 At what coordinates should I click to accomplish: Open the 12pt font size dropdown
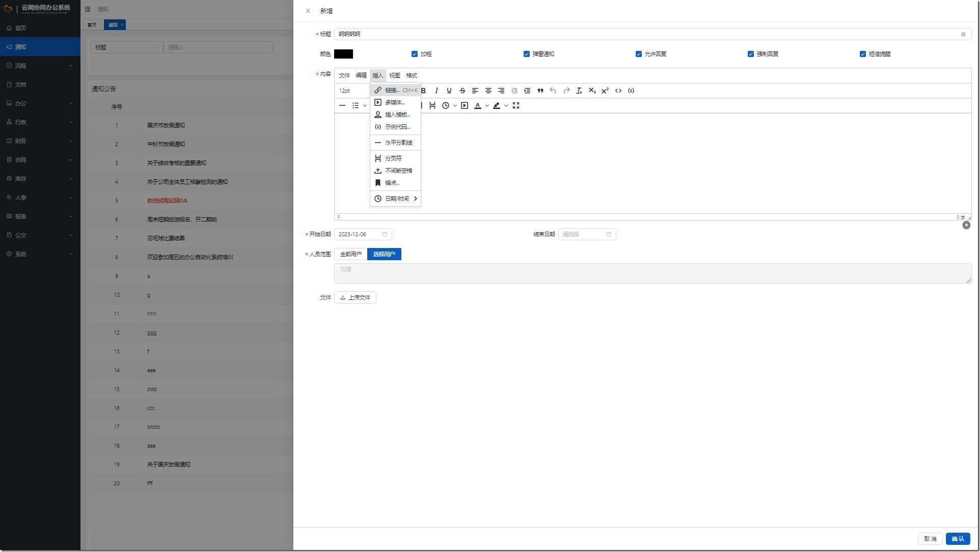[352, 91]
